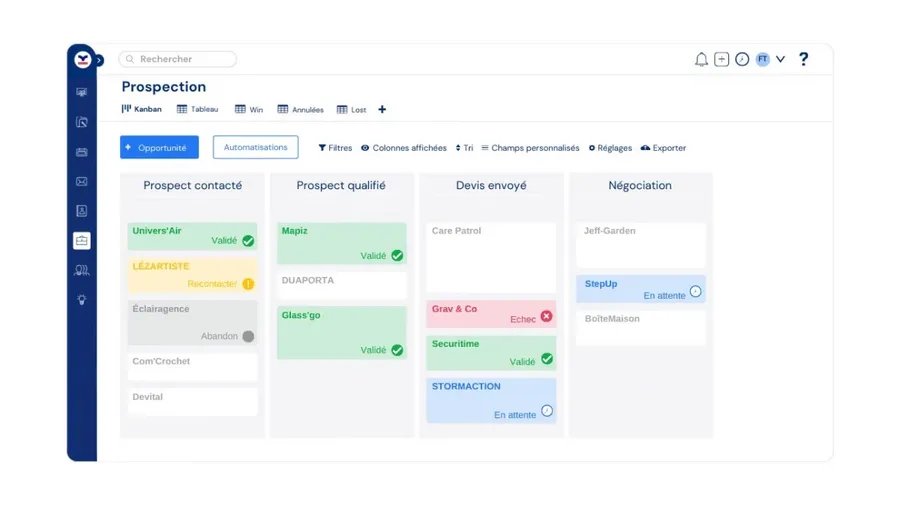Click the yellow LÉZARTISTE card

[192, 275]
